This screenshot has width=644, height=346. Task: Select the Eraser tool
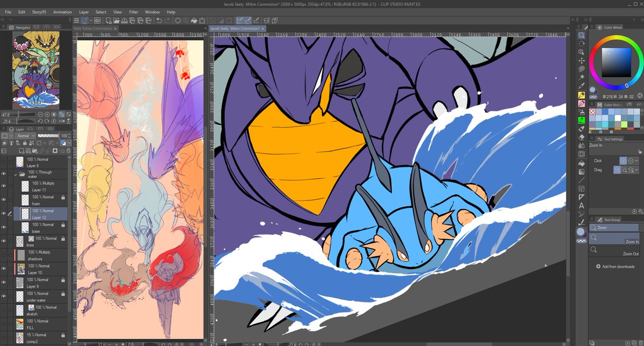(581, 137)
